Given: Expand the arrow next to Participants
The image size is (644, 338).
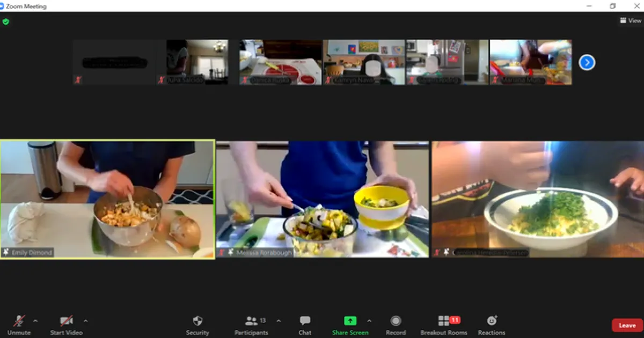Looking at the screenshot, I should click(x=278, y=321).
